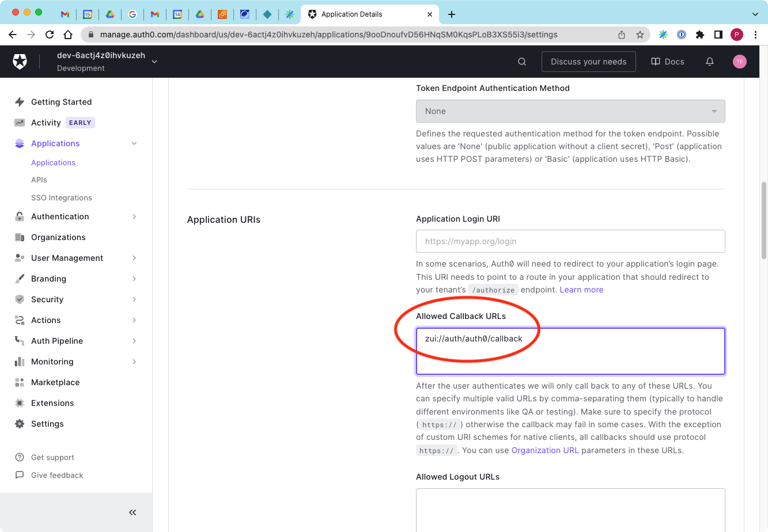Click the Branding pen icon

tap(20, 279)
